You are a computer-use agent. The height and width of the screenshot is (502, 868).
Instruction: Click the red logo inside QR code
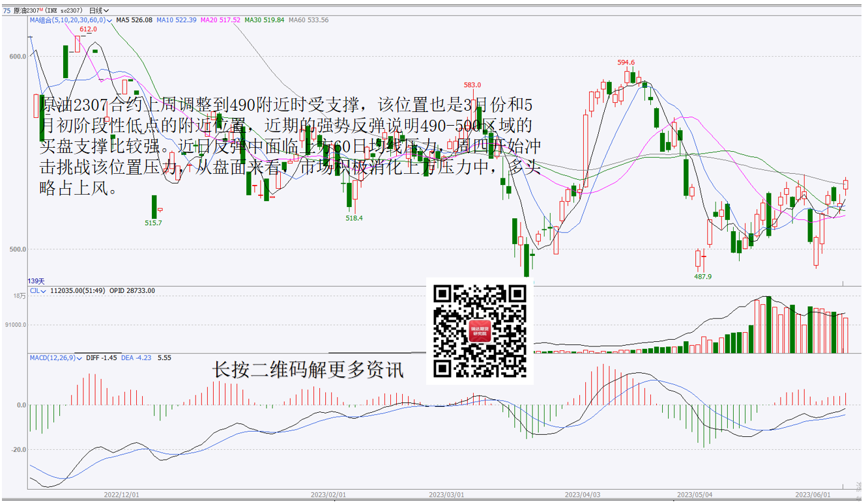(x=480, y=331)
